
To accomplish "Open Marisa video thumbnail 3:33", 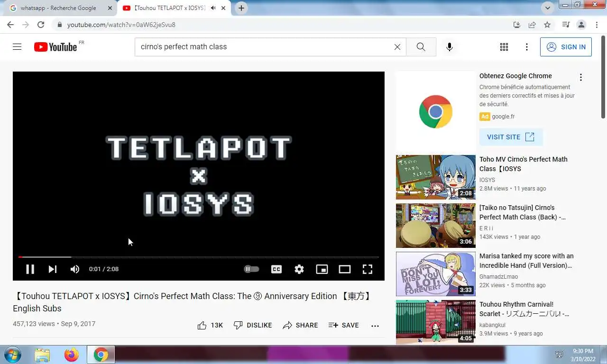I will pos(436,274).
